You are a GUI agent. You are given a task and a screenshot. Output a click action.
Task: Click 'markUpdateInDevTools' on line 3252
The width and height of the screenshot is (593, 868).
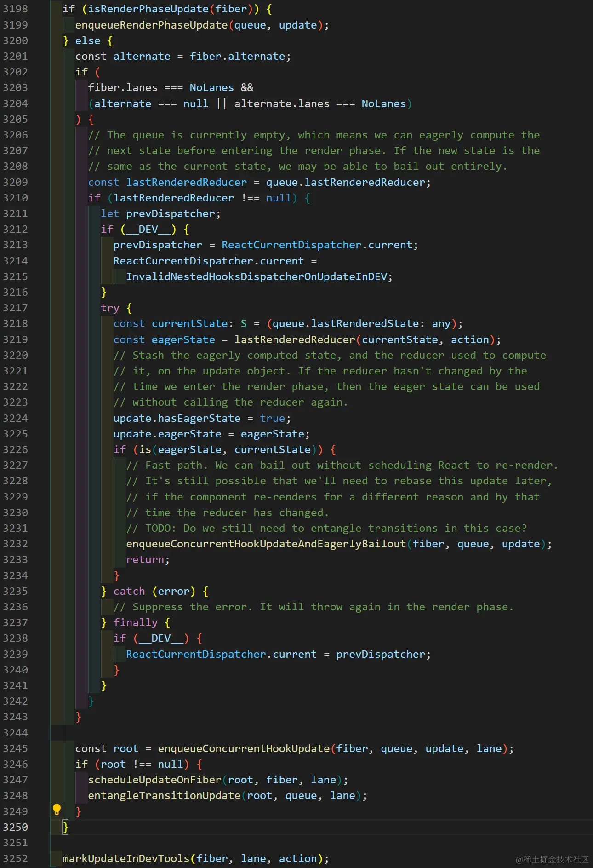pos(126,858)
